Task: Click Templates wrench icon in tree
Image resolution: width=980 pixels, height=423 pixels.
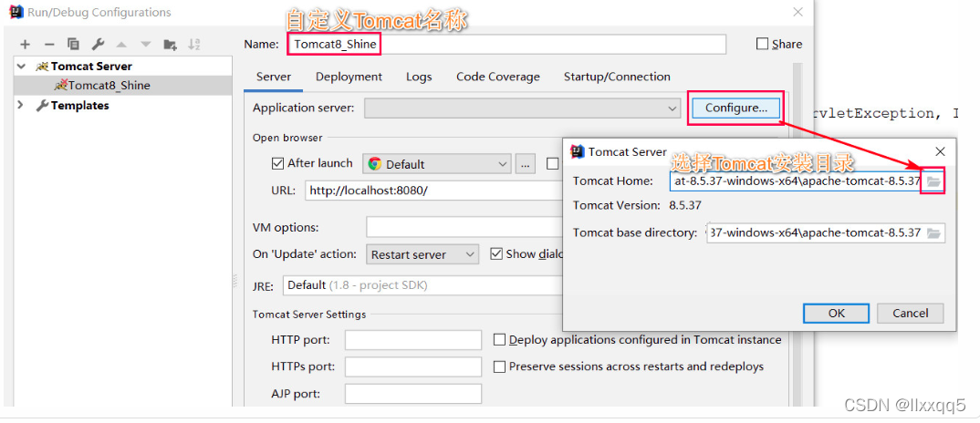Action: (42, 106)
